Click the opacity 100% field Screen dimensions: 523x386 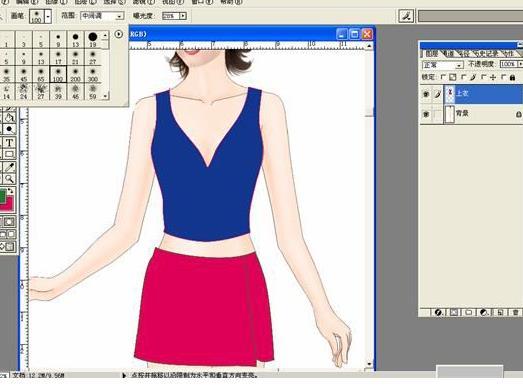[x=508, y=64]
